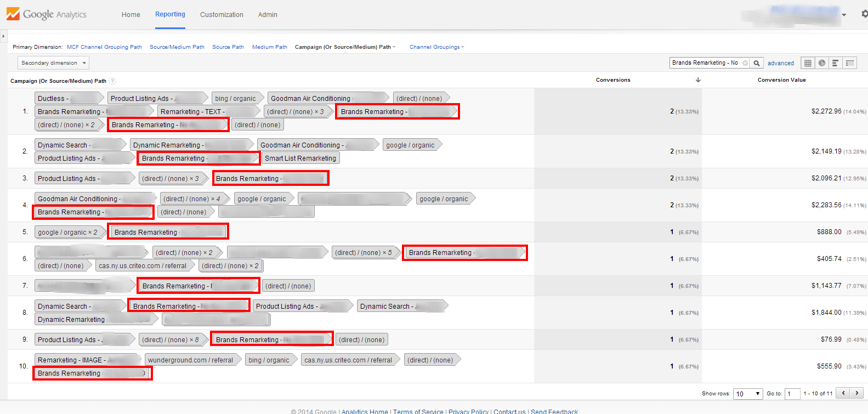This screenshot has width=868, height=414.
Task: Choose the Medium Path dimension
Action: point(270,47)
